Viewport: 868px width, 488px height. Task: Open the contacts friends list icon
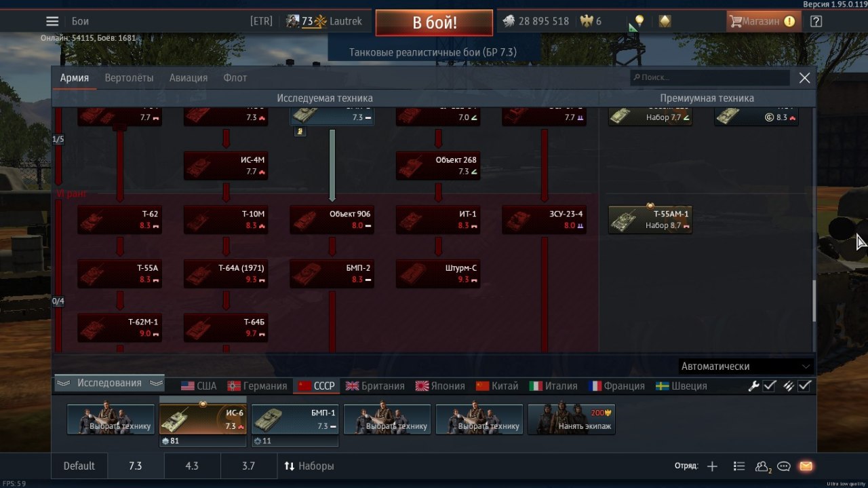coord(763,466)
